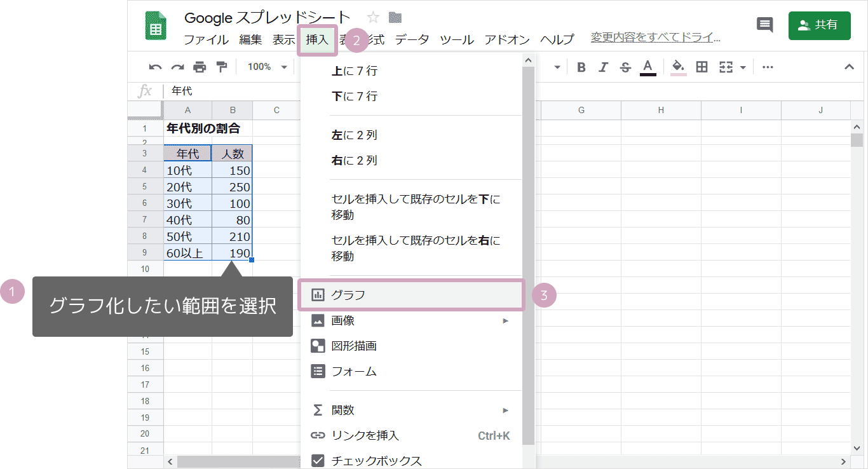Expand the merge cells dropdown arrow
The width and height of the screenshot is (868, 469).
742,67
